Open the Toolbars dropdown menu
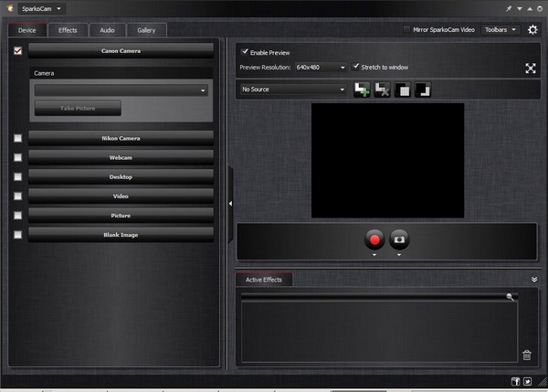 coord(501,30)
